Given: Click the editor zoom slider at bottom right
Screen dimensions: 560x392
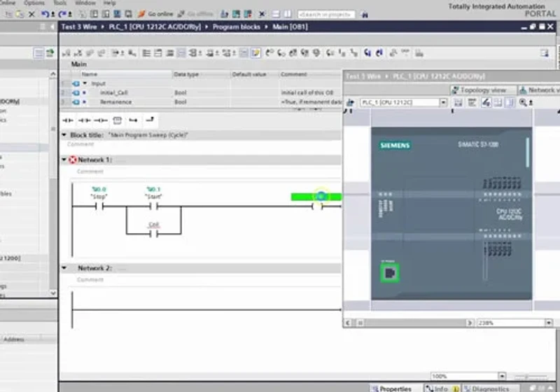Looking at the screenshot, I should point(531,377).
